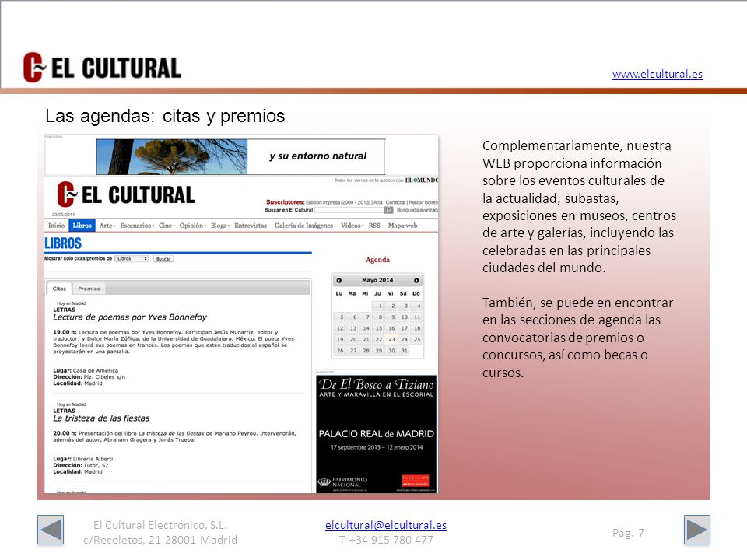Click the Mayo 2014 calendar title
This screenshot has width=747, height=560.
point(377,281)
